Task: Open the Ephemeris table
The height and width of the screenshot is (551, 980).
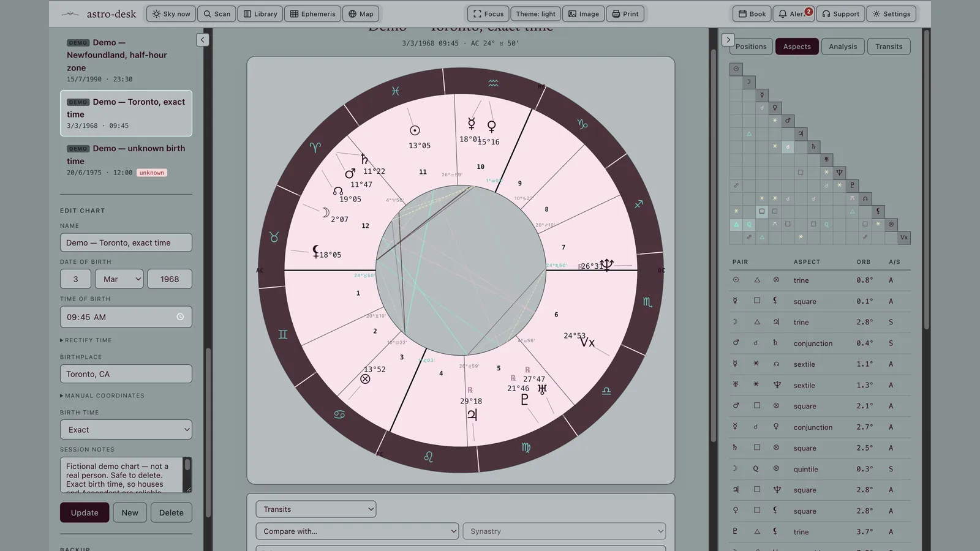Action: click(x=313, y=13)
